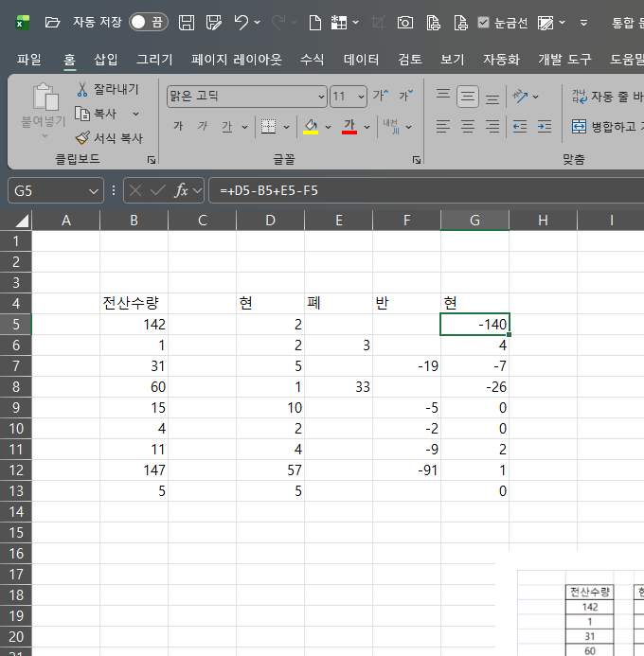
Task: Switch to the 수식 (Formulas) tab
Action: point(312,59)
